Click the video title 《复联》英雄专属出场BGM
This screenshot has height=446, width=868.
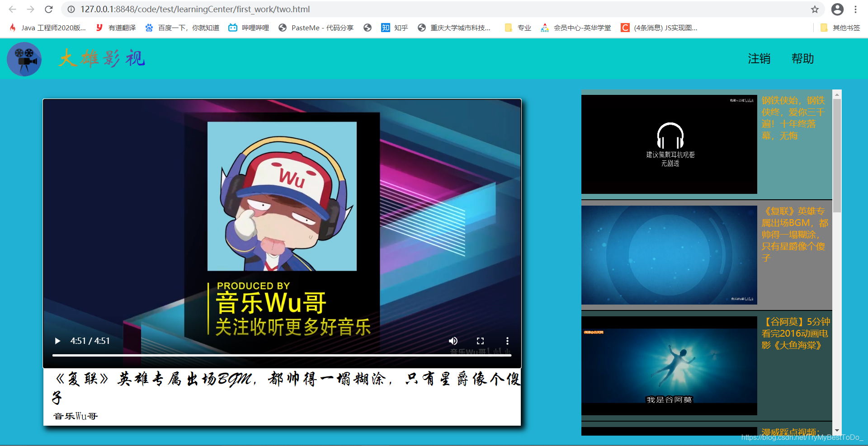[x=287, y=388]
